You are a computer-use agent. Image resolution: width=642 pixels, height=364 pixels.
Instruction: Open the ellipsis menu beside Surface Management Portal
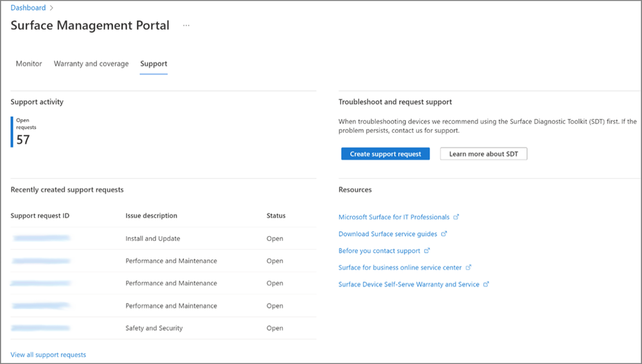186,25
